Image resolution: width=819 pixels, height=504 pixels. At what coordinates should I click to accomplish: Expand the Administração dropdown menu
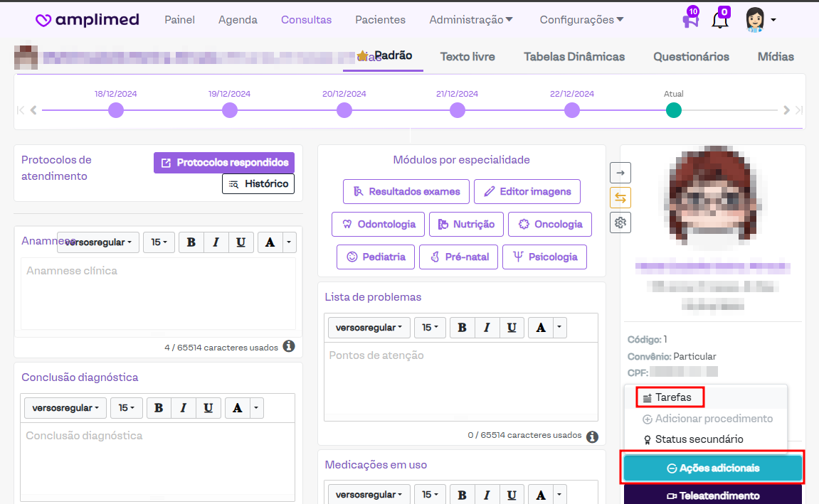pos(471,20)
